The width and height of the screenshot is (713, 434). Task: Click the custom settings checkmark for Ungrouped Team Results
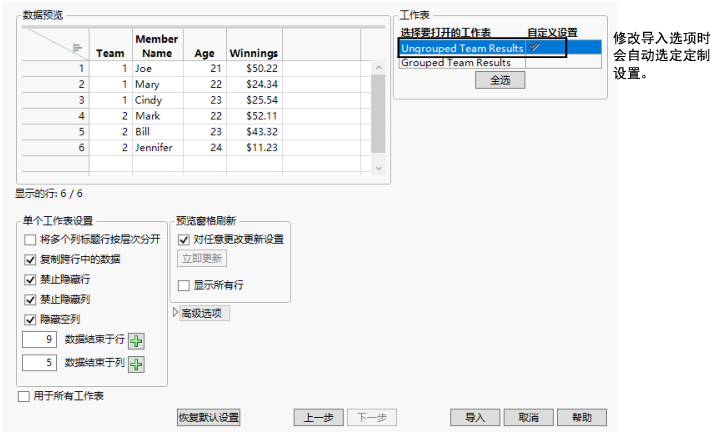535,47
